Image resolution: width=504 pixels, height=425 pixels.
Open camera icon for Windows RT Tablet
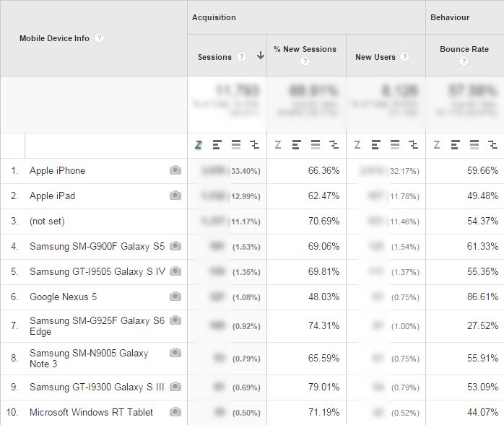[x=175, y=412]
